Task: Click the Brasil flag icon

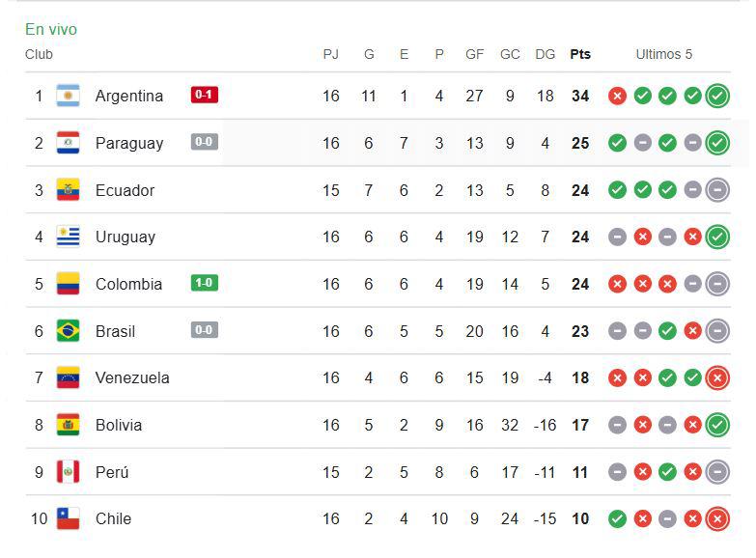Action: pos(68,331)
